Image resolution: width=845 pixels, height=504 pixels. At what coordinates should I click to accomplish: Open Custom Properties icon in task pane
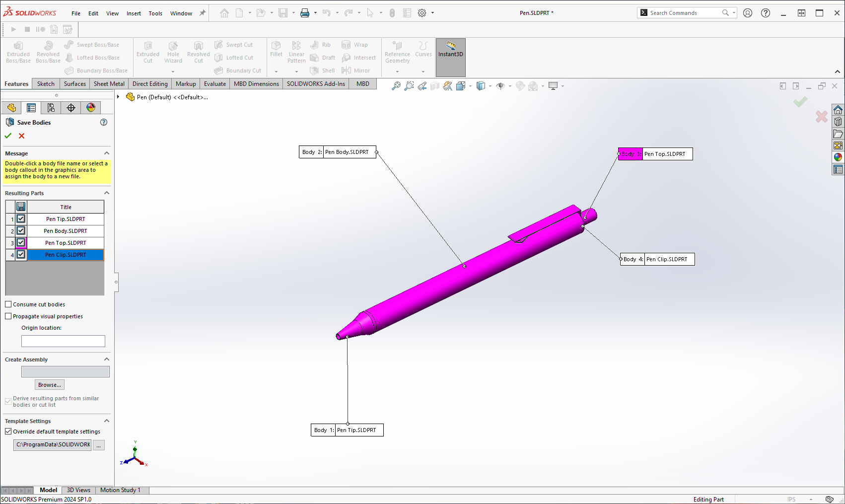(x=838, y=169)
